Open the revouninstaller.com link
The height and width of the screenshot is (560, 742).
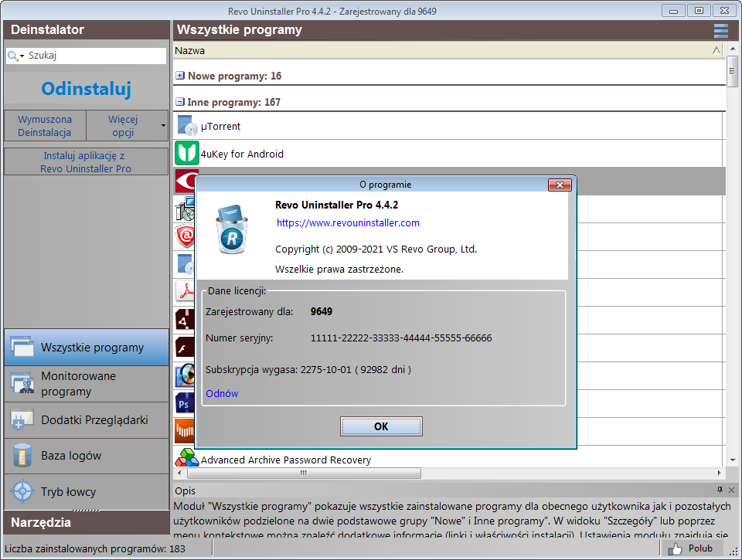point(348,222)
